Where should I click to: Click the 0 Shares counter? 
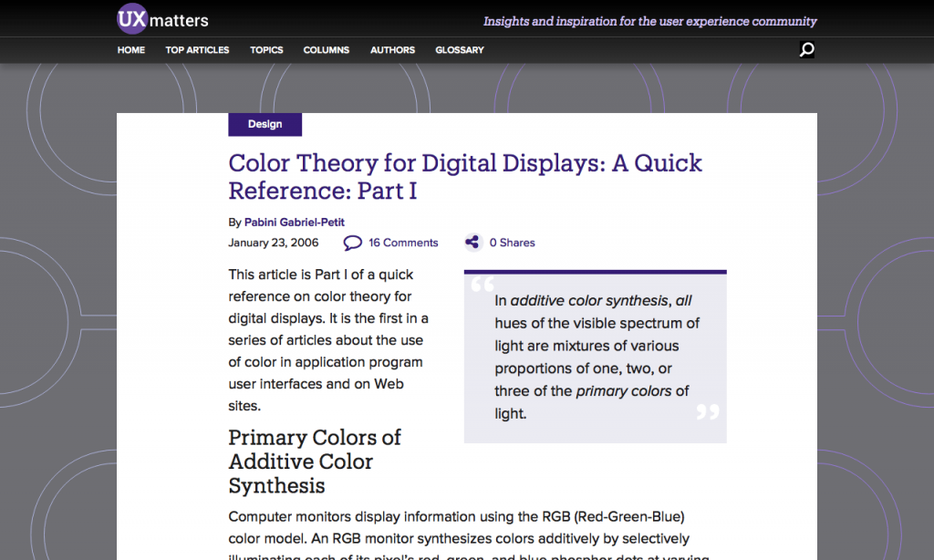pos(513,243)
